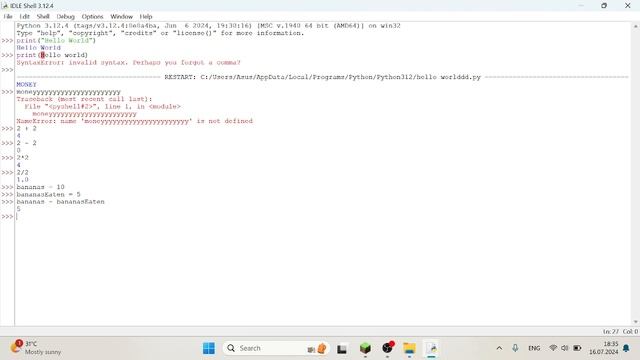Viewport: 640px width, 360px height.
Task: Open the File menu
Action: (x=8, y=17)
